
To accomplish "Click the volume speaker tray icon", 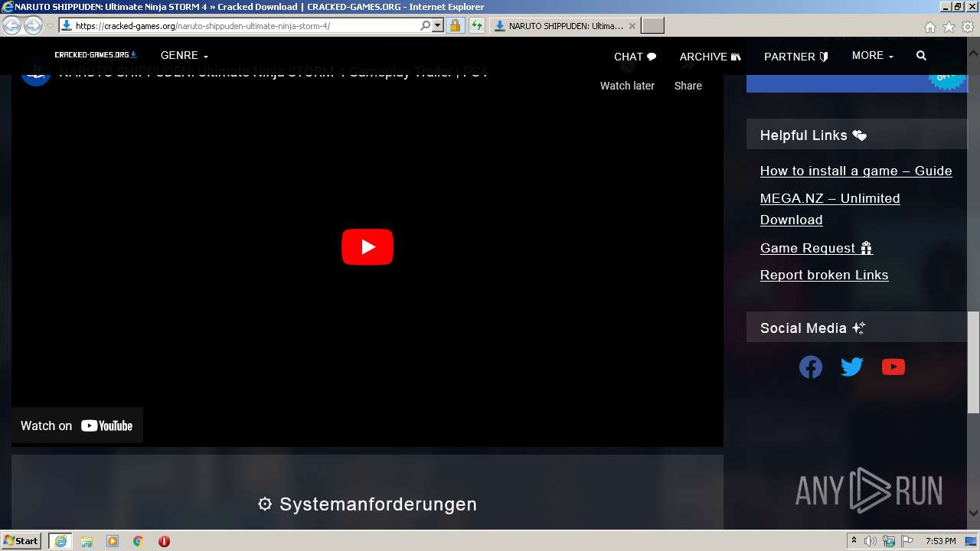I will point(871,541).
